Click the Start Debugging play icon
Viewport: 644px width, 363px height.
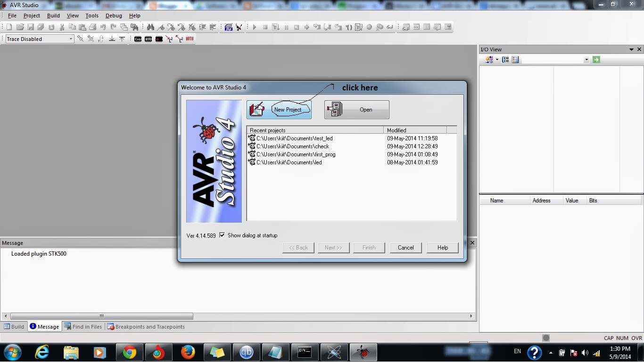(x=255, y=27)
